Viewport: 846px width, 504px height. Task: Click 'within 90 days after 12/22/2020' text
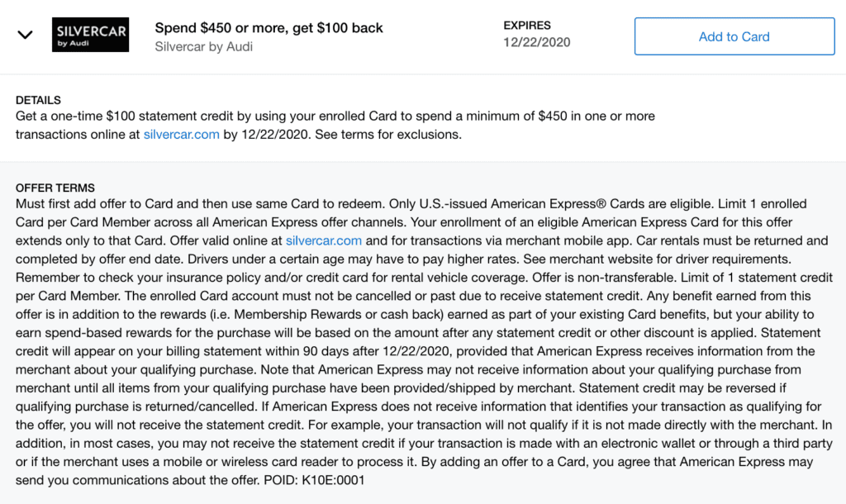click(363, 351)
